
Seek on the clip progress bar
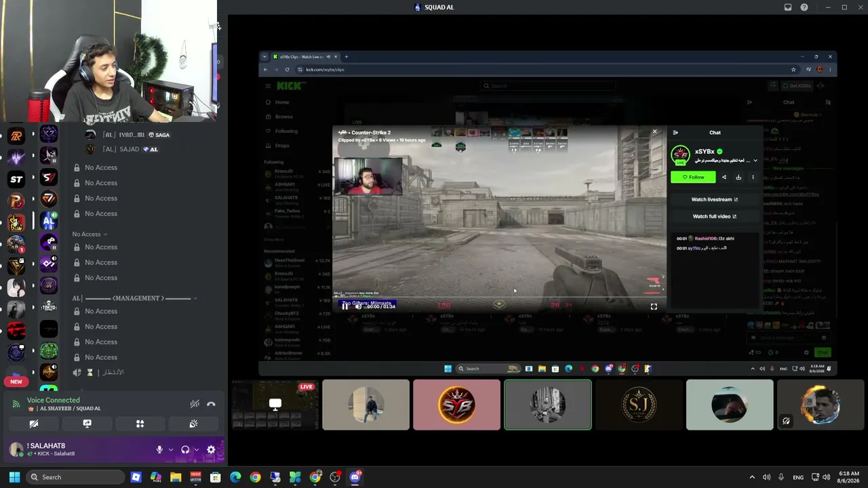pos(499,298)
